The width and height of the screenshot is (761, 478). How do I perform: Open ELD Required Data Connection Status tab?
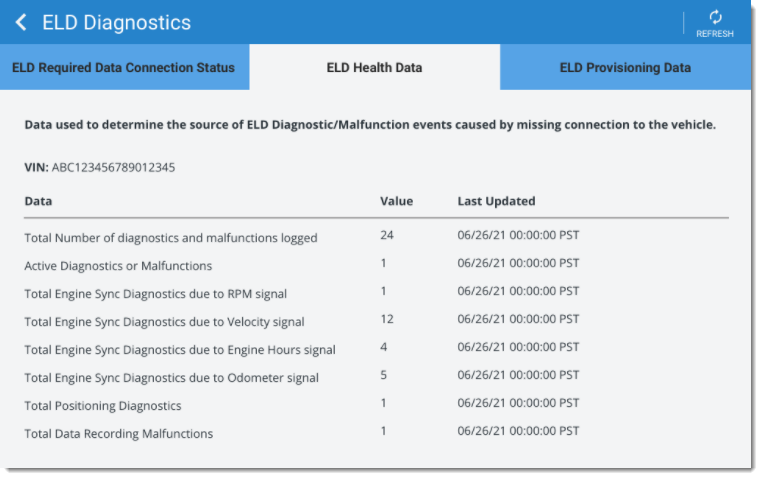[x=125, y=67]
